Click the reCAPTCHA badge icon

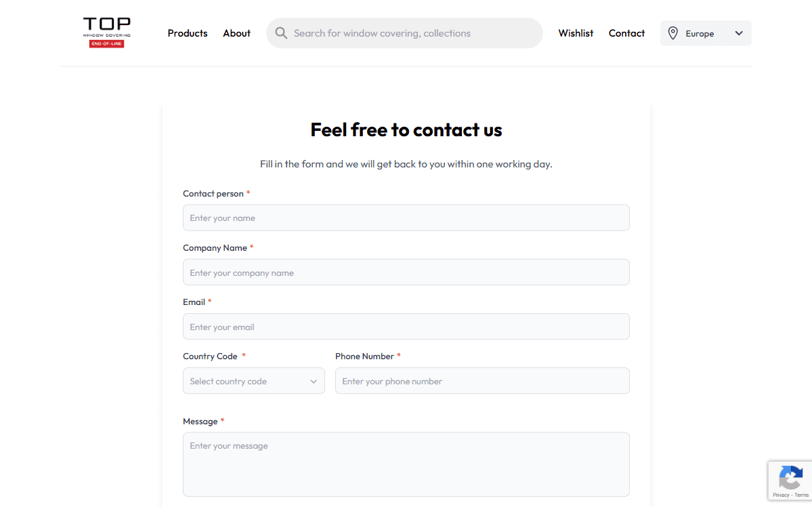[790, 478]
